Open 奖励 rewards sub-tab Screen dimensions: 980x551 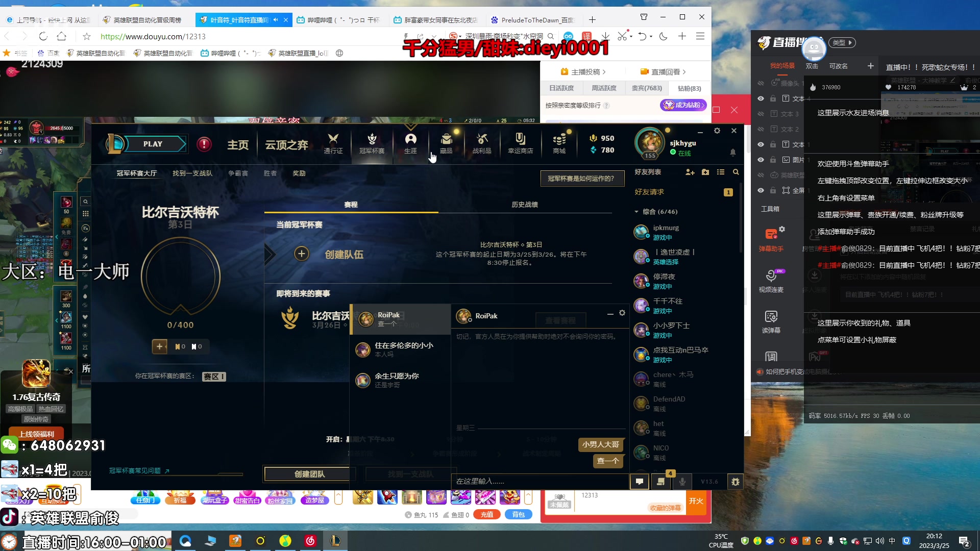point(299,173)
